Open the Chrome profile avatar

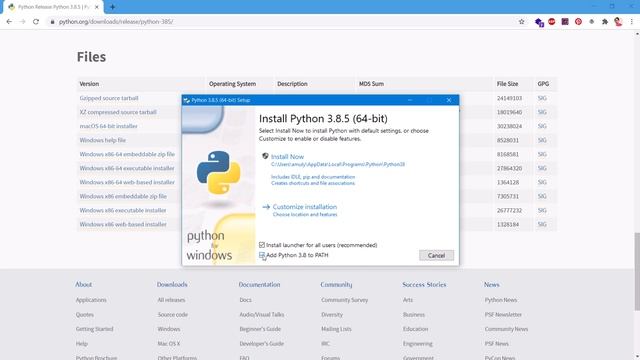click(618, 22)
